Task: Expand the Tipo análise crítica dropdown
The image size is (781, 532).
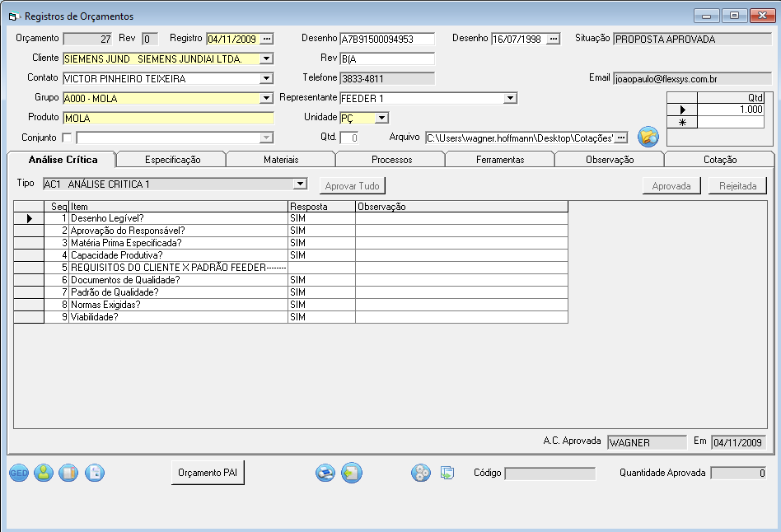Action: pyautogui.click(x=300, y=184)
